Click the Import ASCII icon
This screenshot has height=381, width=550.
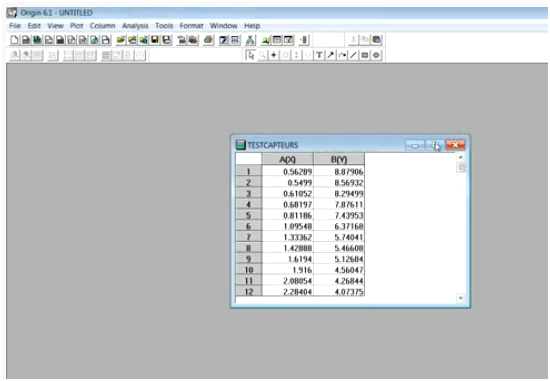pos(182,40)
